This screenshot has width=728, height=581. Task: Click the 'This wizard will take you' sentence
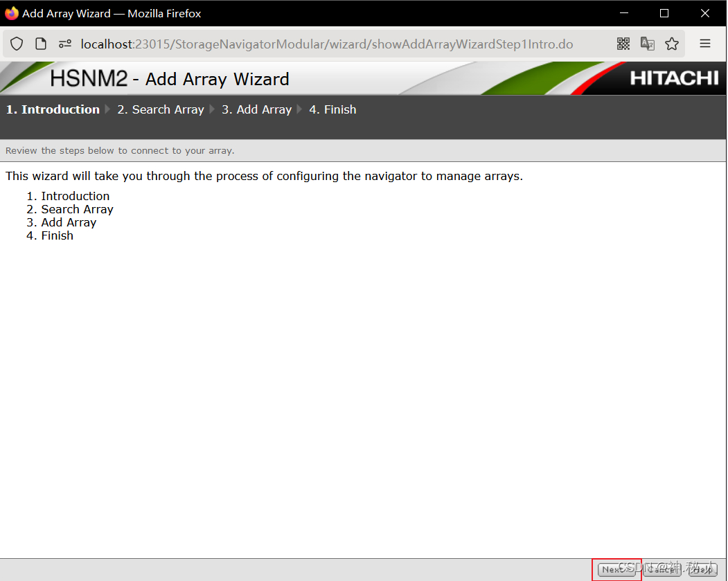[x=264, y=176]
